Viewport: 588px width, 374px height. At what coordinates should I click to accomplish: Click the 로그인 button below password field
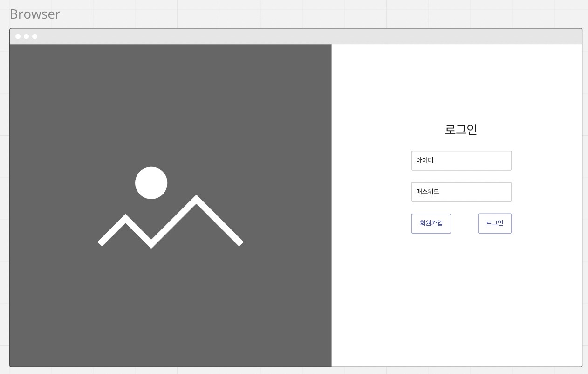click(494, 223)
